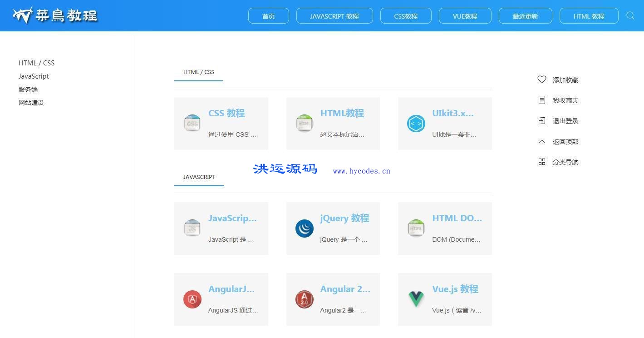
Task: Open the JavaScrip... title link
Action: (x=232, y=218)
